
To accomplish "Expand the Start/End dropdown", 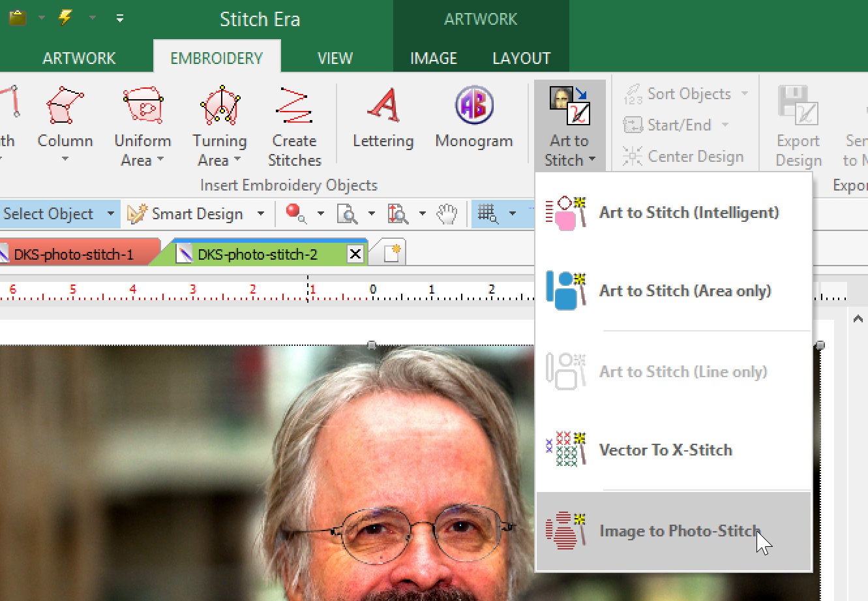I will [725, 125].
